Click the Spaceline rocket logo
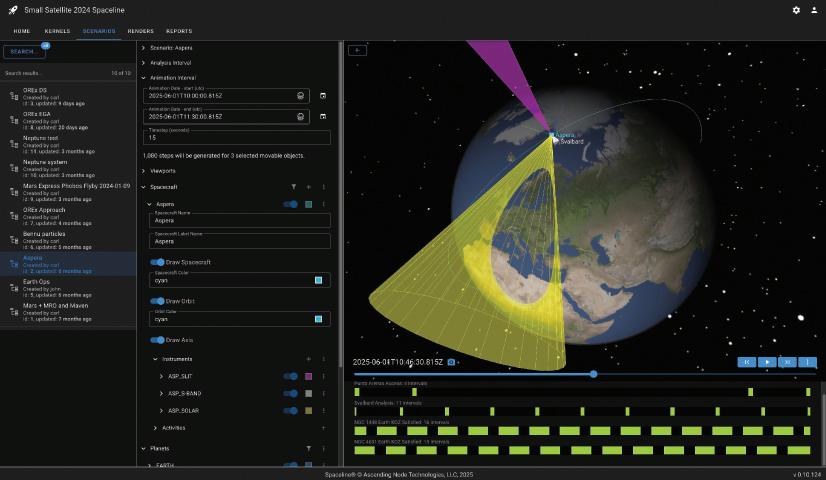This screenshot has width=826, height=480. [x=13, y=10]
